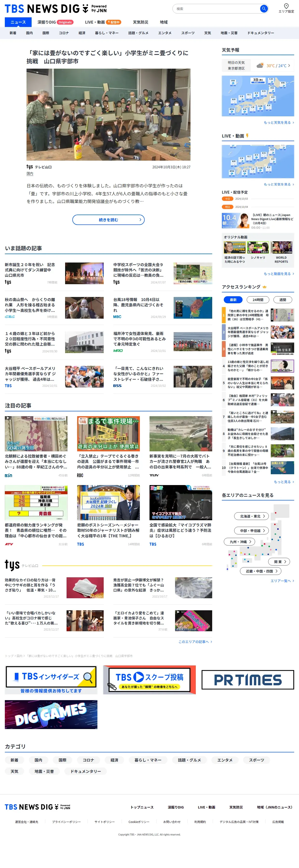
Task: Open the 近畿・中国・四国 area selector
Action: [260, 571]
